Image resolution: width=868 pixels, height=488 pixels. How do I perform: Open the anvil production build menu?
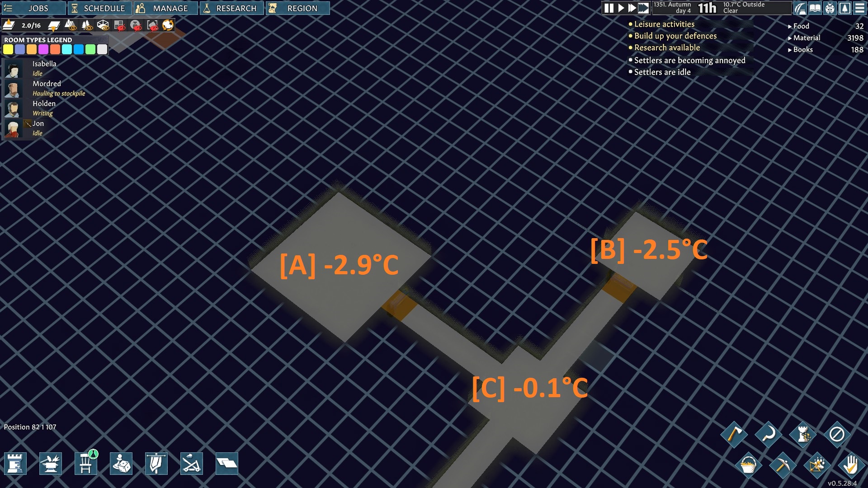pos(50,464)
